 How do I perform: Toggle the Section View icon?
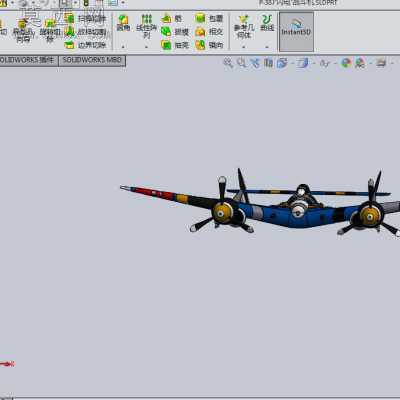coord(269,63)
